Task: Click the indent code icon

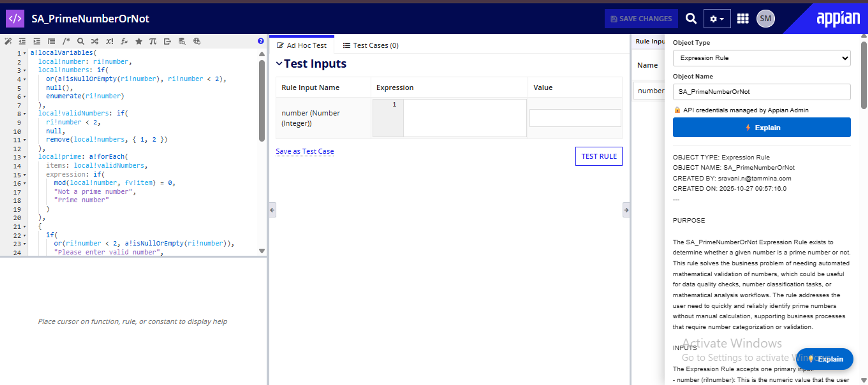Action: 37,41
